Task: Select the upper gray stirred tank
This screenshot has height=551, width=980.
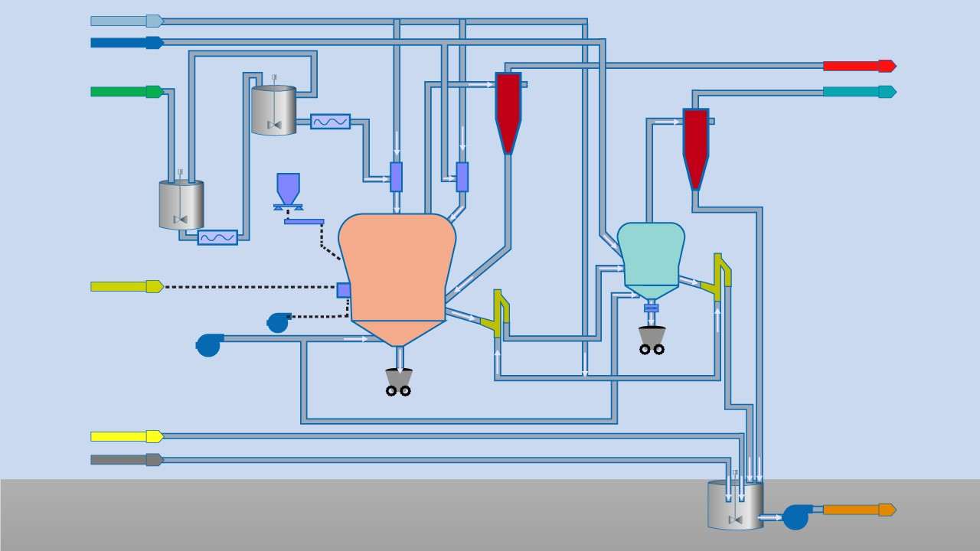Action: (273, 109)
